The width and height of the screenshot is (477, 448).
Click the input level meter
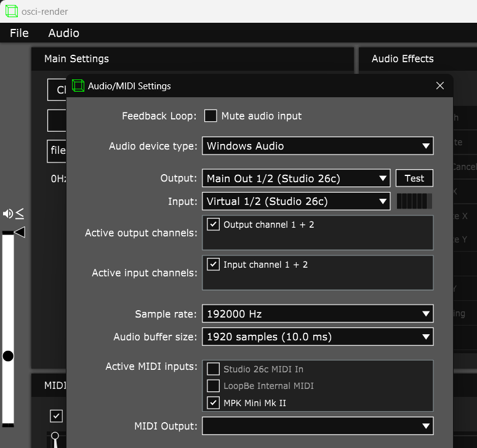click(x=414, y=201)
